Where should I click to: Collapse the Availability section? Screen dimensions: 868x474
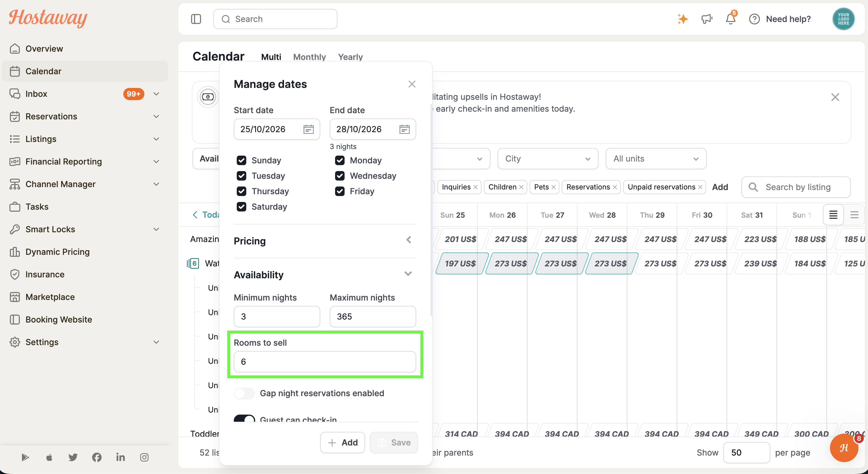(408, 274)
